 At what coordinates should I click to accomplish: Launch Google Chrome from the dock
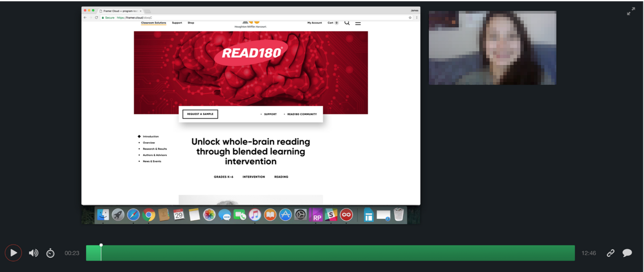149,215
